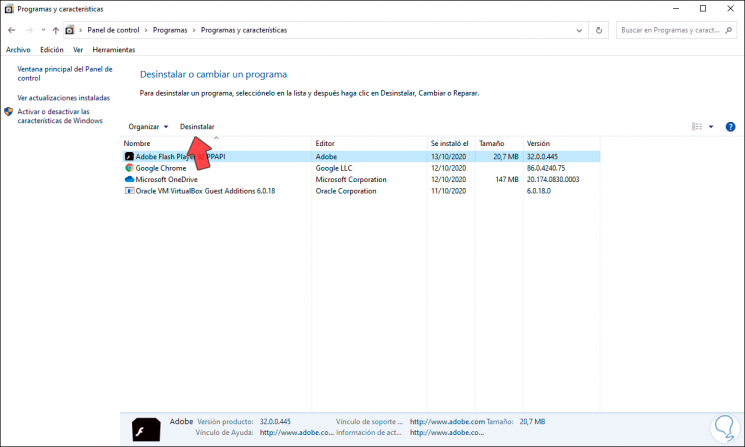
Task: Click the Desinstalar button
Action: [197, 126]
